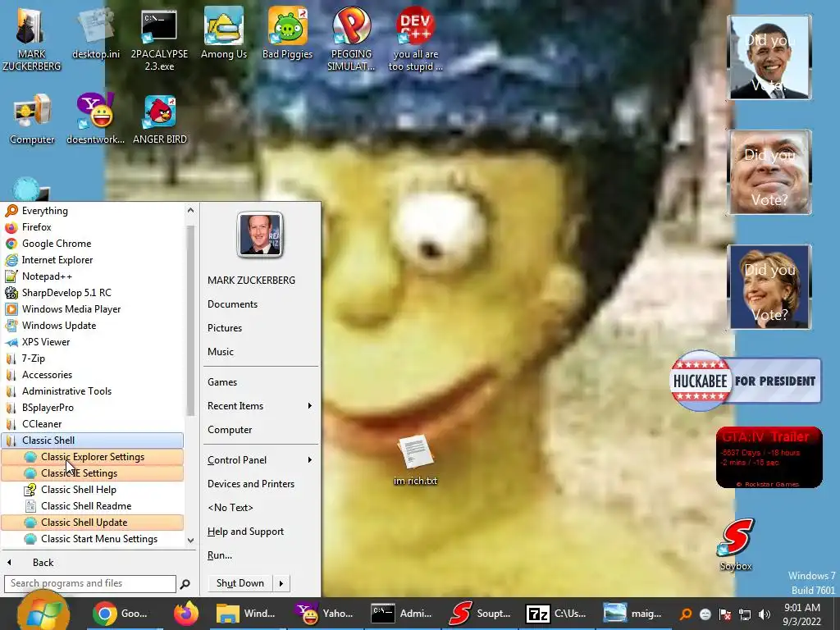Open the Among Us desktop shortcut

coord(223,34)
